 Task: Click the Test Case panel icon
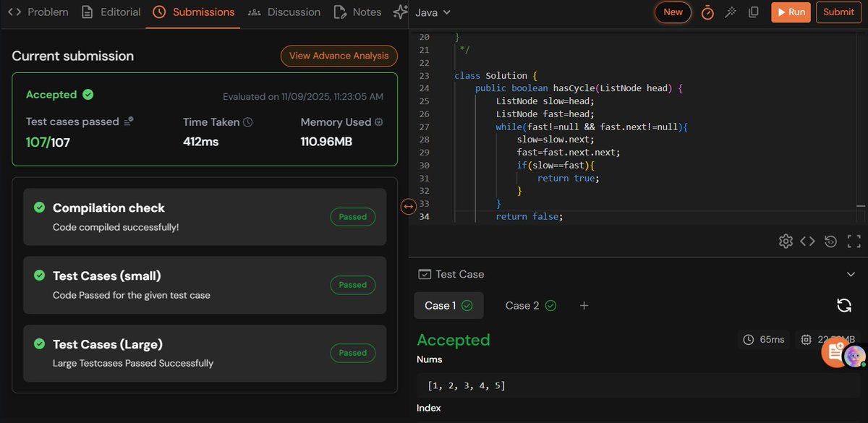click(425, 275)
